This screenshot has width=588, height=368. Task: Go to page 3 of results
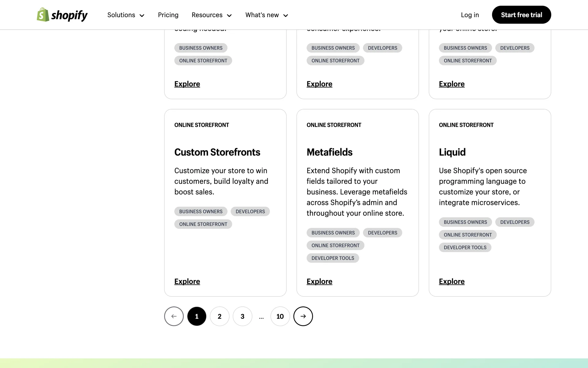(x=243, y=316)
